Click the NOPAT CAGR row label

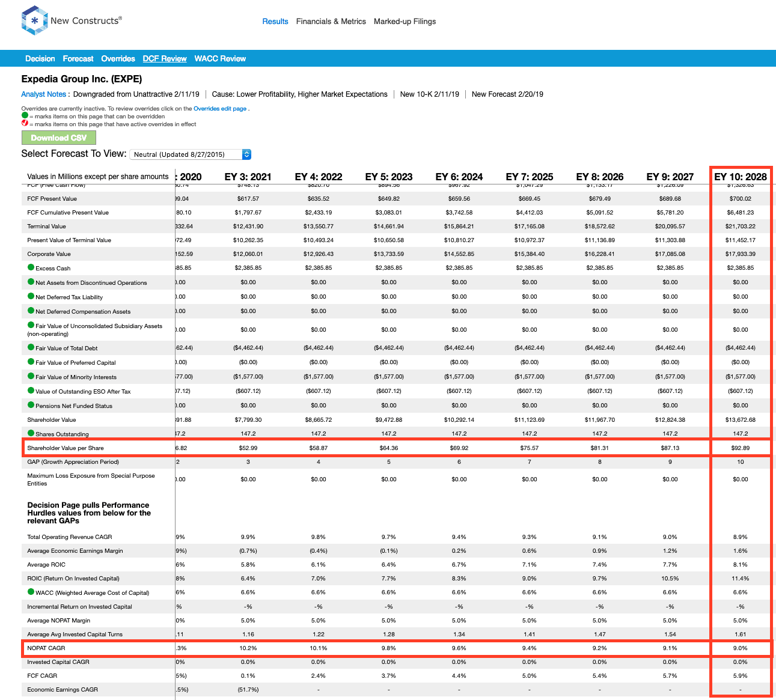point(46,648)
